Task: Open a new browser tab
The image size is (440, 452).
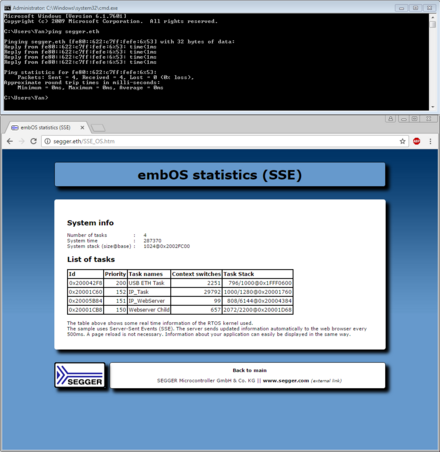Action: pyautogui.click(x=98, y=128)
